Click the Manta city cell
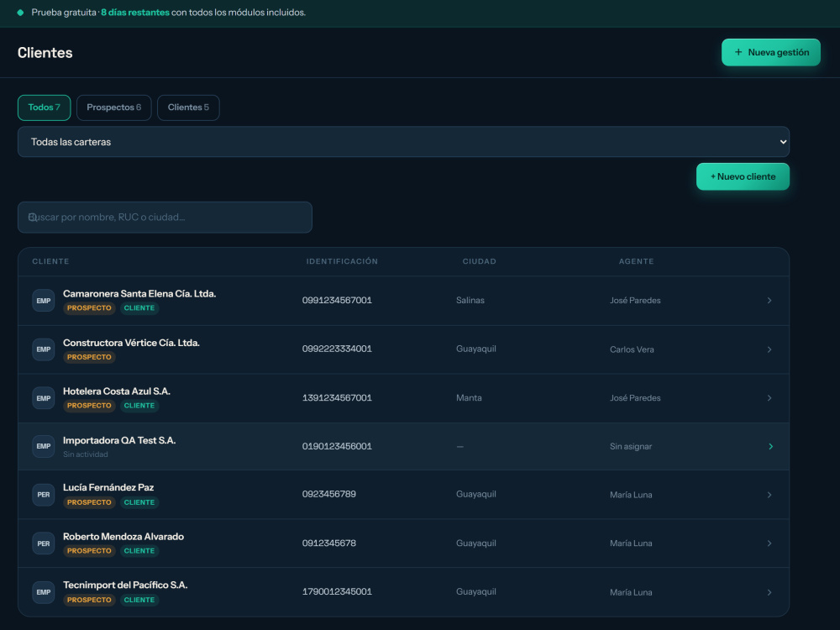 coord(469,398)
